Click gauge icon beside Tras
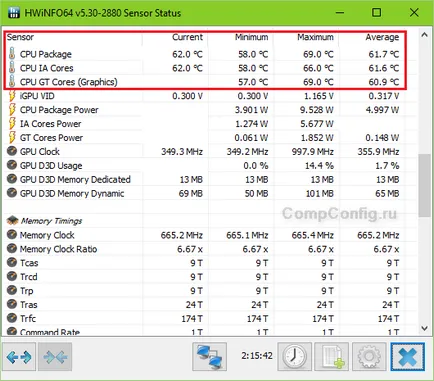Screen dimensions: 434x381 click(x=12, y=304)
